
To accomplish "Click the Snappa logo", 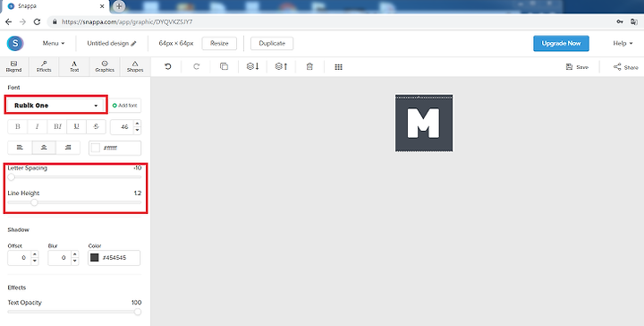I will [15, 43].
